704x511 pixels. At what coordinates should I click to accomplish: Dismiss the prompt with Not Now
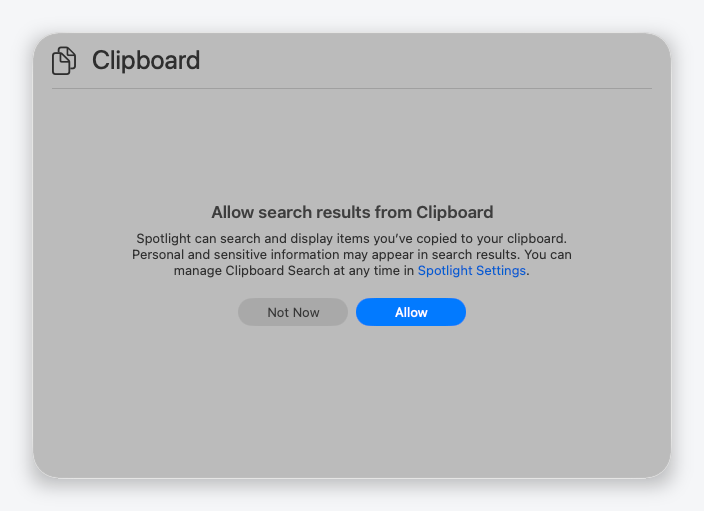click(x=293, y=312)
